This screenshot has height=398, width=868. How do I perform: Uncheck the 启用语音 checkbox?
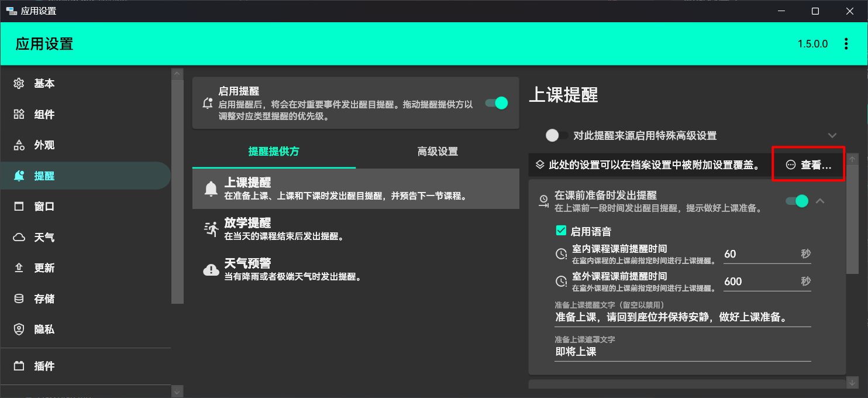click(561, 231)
